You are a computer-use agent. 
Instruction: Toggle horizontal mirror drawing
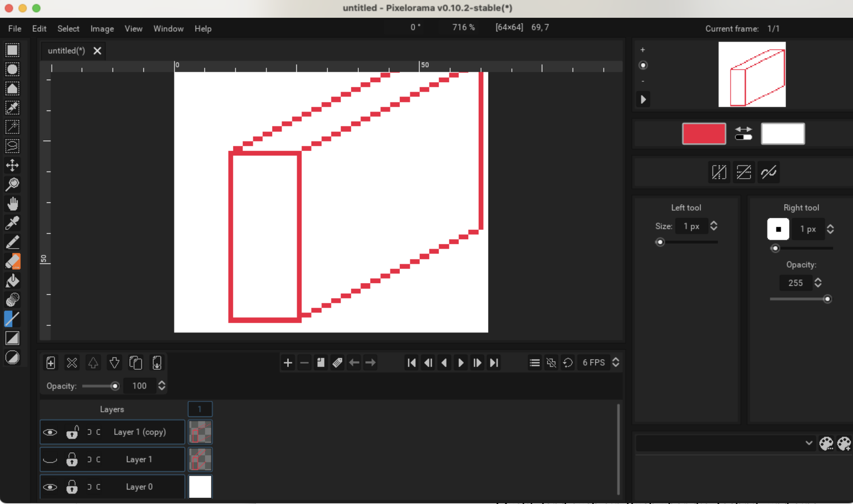(x=719, y=172)
